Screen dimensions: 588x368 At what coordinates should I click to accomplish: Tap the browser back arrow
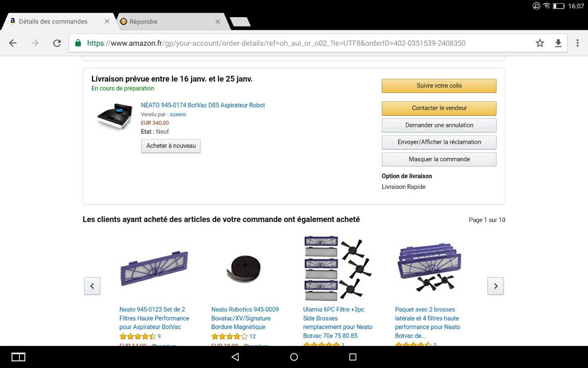coord(13,43)
